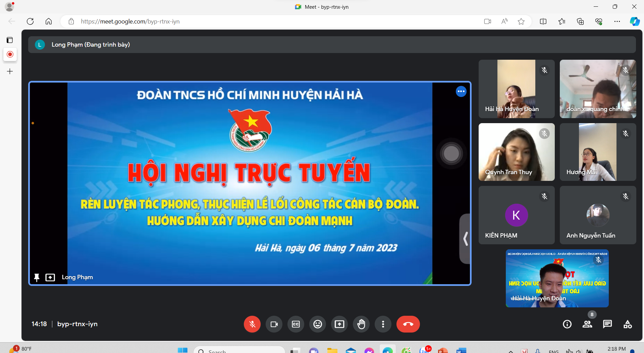Unpin Long Phạm's presentation with pin icon

point(37,278)
